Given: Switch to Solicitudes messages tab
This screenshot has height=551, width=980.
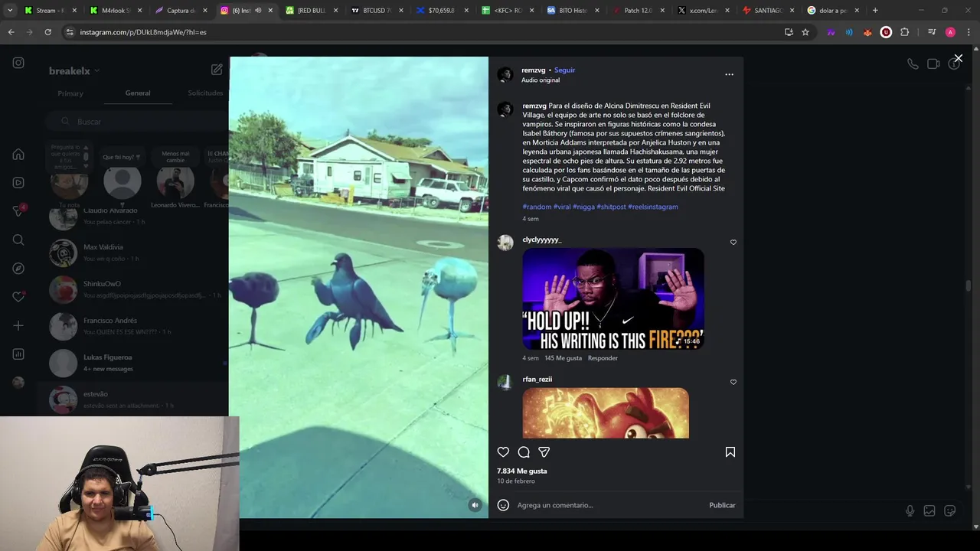Looking at the screenshot, I should 205,93.
